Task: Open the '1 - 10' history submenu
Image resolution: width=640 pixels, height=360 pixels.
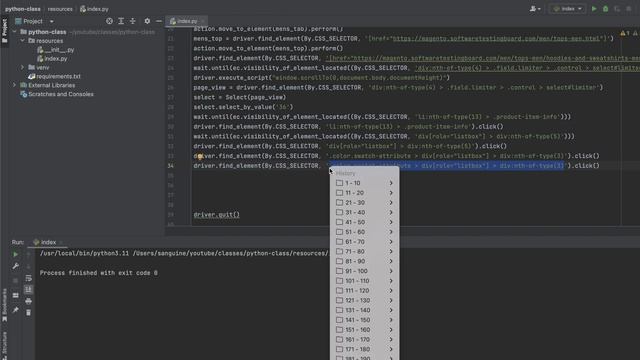Action: point(364,183)
